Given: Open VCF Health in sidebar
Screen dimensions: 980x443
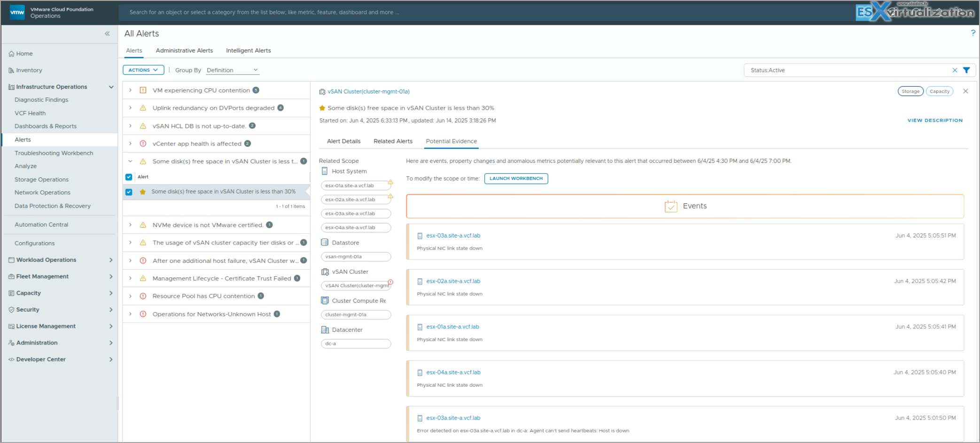Looking at the screenshot, I should point(30,113).
